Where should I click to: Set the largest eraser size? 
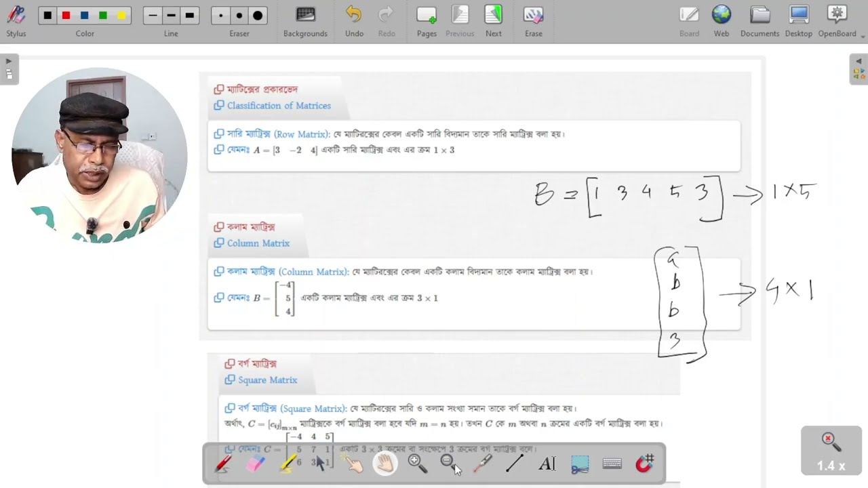coord(258,16)
